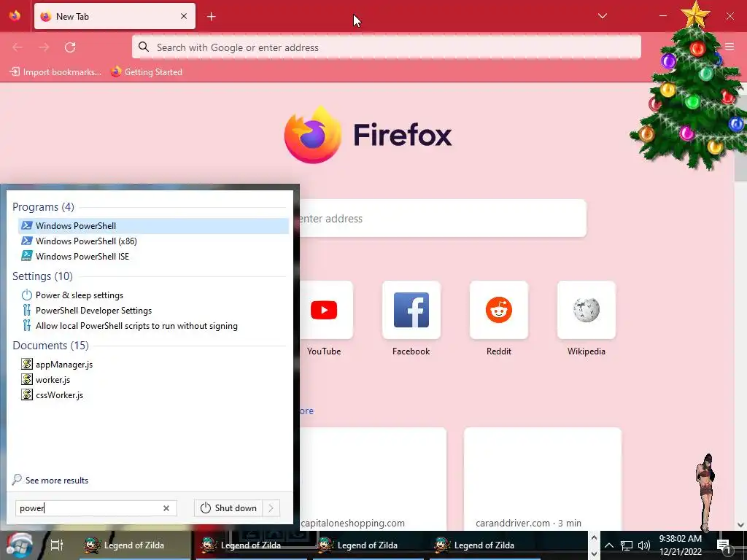Click the Windows PowerShell icon
747x560 pixels.
[x=27, y=226]
